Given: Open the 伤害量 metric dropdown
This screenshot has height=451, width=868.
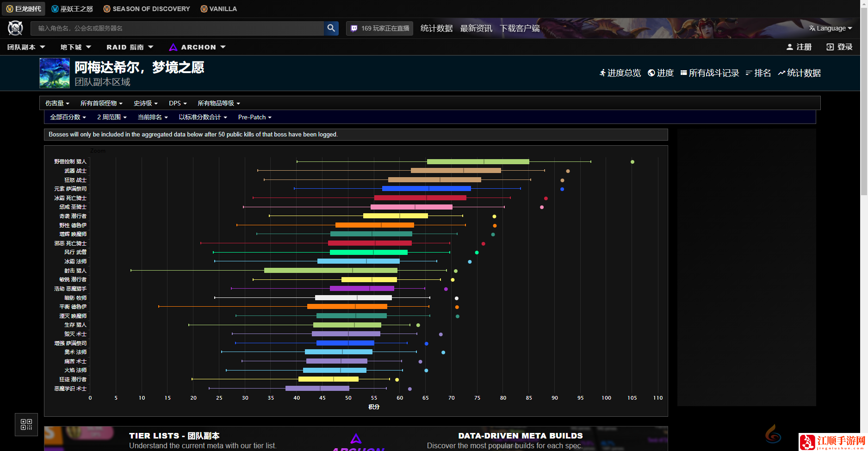Looking at the screenshot, I should [57, 103].
